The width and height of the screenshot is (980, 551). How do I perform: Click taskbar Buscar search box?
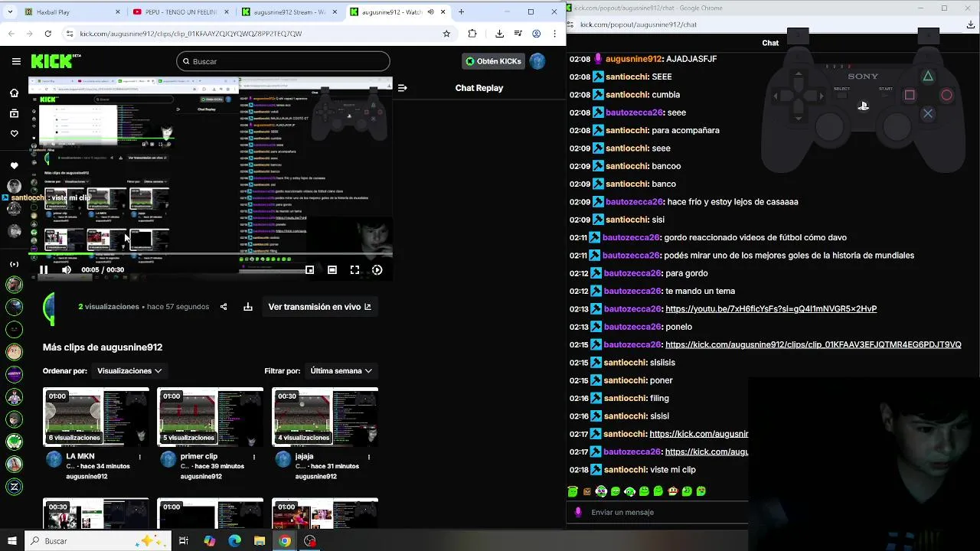pyautogui.click(x=98, y=541)
